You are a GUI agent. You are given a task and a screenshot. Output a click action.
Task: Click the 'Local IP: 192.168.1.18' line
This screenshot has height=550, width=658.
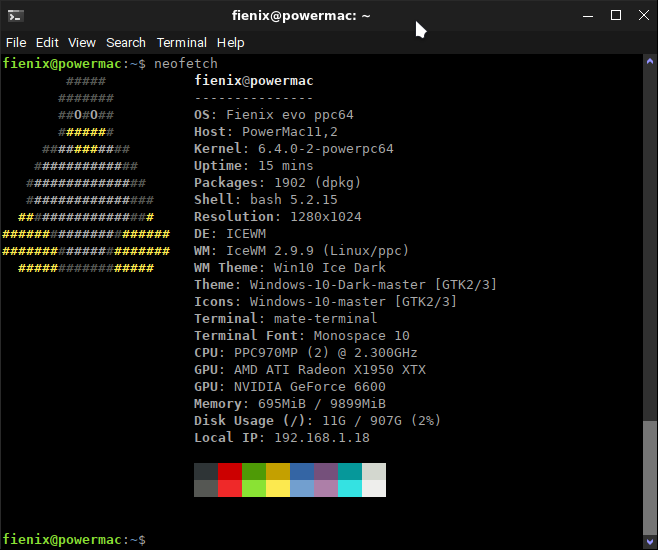tap(282, 438)
